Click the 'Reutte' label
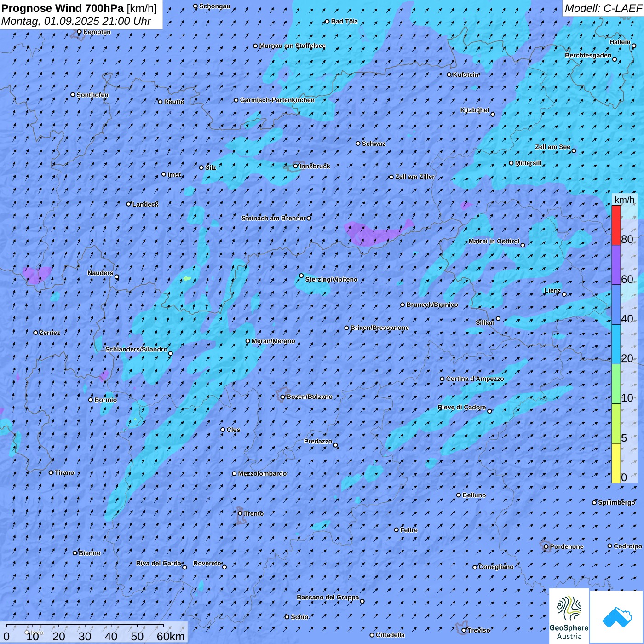The width and height of the screenshot is (644, 644). (174, 102)
